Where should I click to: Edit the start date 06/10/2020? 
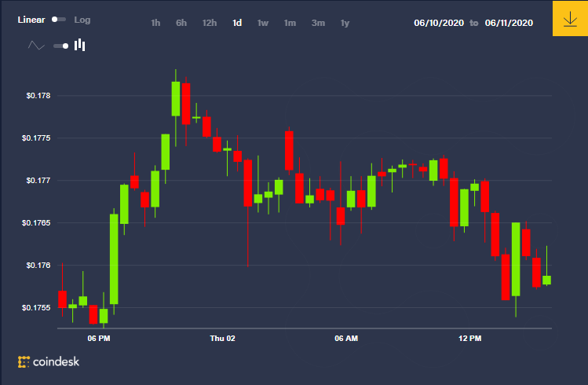(439, 23)
